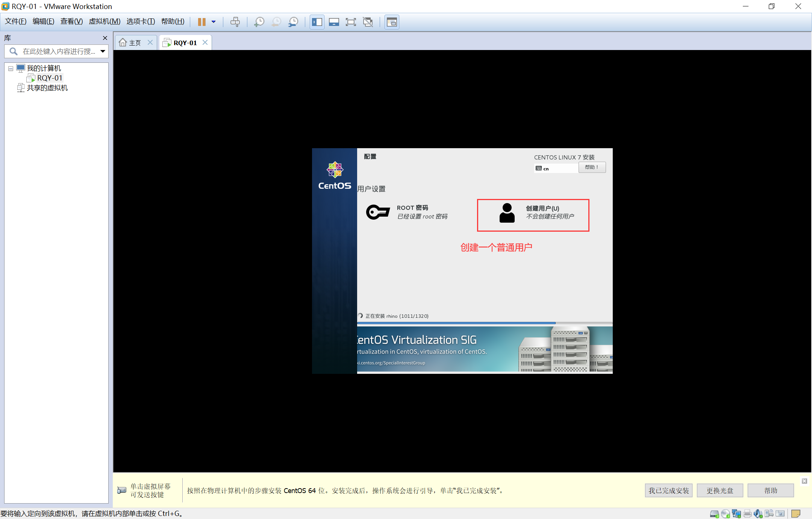The image size is (812, 519).
Task: Click the library search input field
Action: click(56, 51)
